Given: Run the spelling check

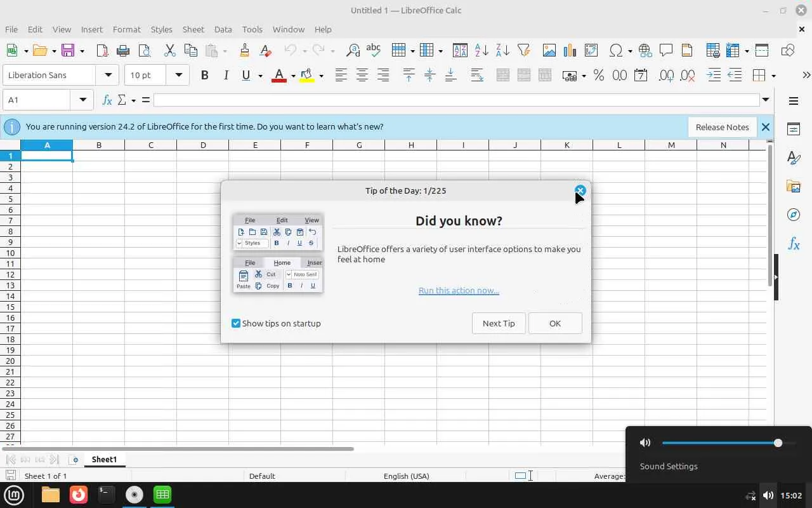Looking at the screenshot, I should (x=374, y=51).
